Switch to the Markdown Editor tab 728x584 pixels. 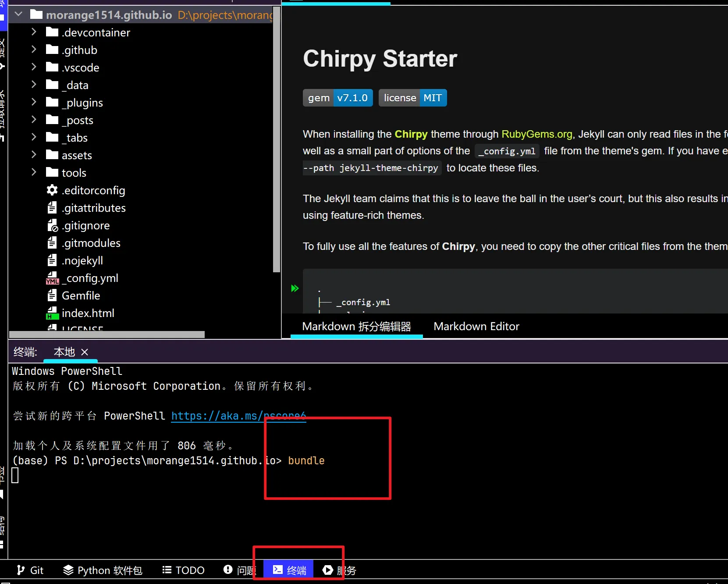(476, 326)
